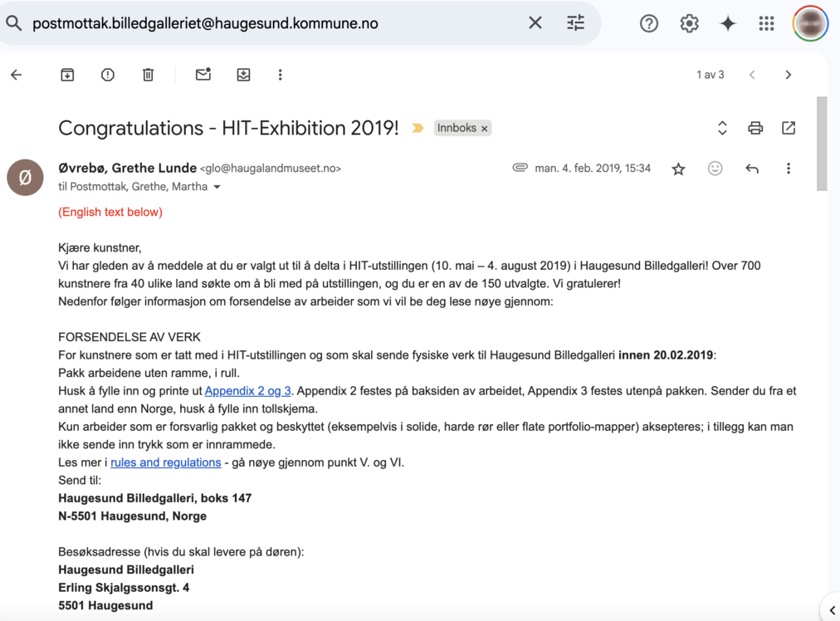Open the Appendix 2 og 3 link

point(247,391)
